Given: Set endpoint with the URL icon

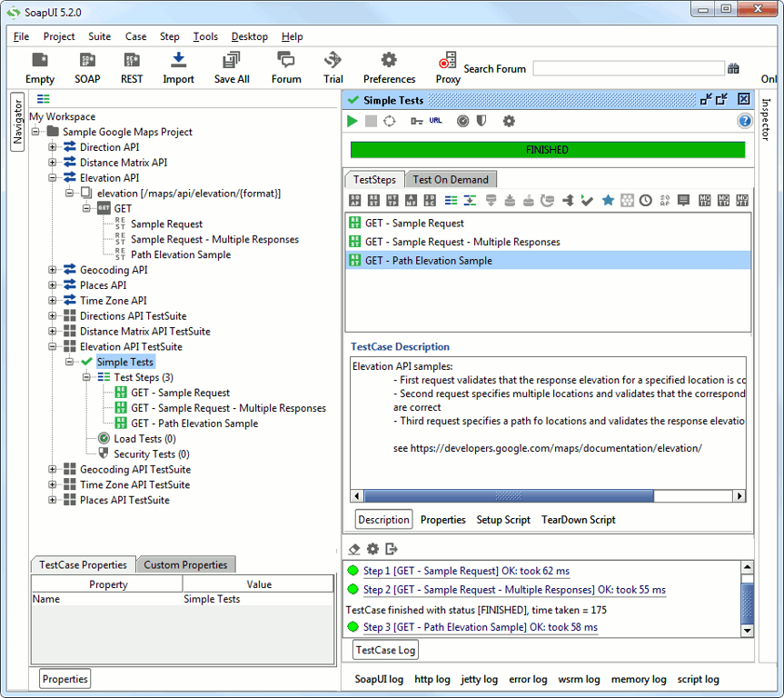Looking at the screenshot, I should pyautogui.click(x=435, y=121).
